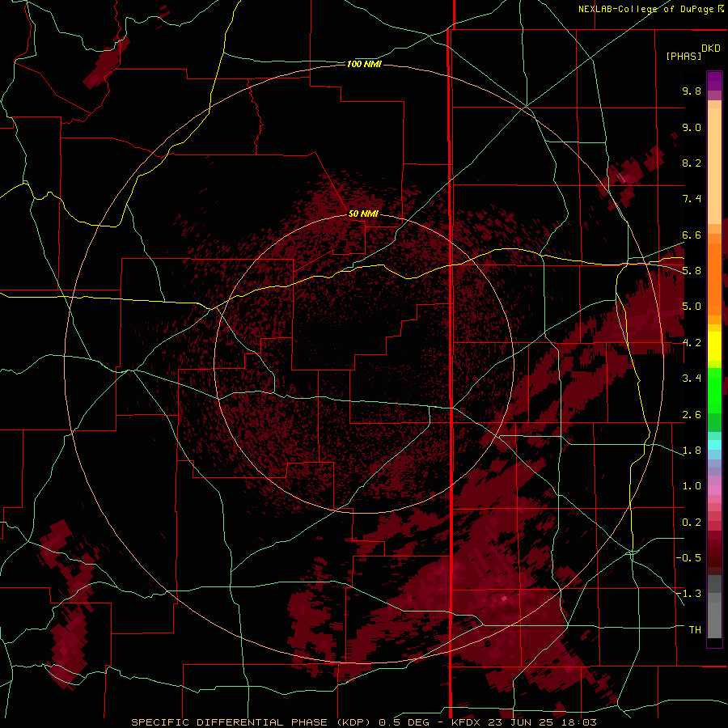Screen dimensions: 728x728
Task: Click the 6.6 scale value label
Action: click(x=692, y=235)
